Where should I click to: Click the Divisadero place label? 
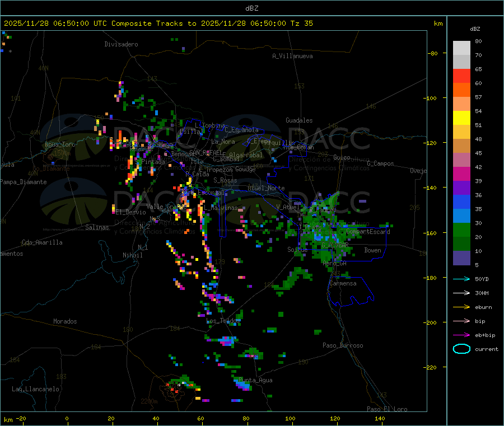click(x=121, y=44)
